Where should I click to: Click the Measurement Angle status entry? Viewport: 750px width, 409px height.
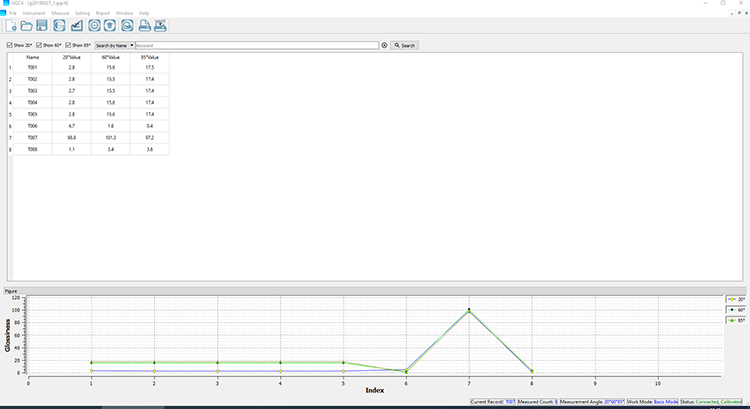point(592,402)
